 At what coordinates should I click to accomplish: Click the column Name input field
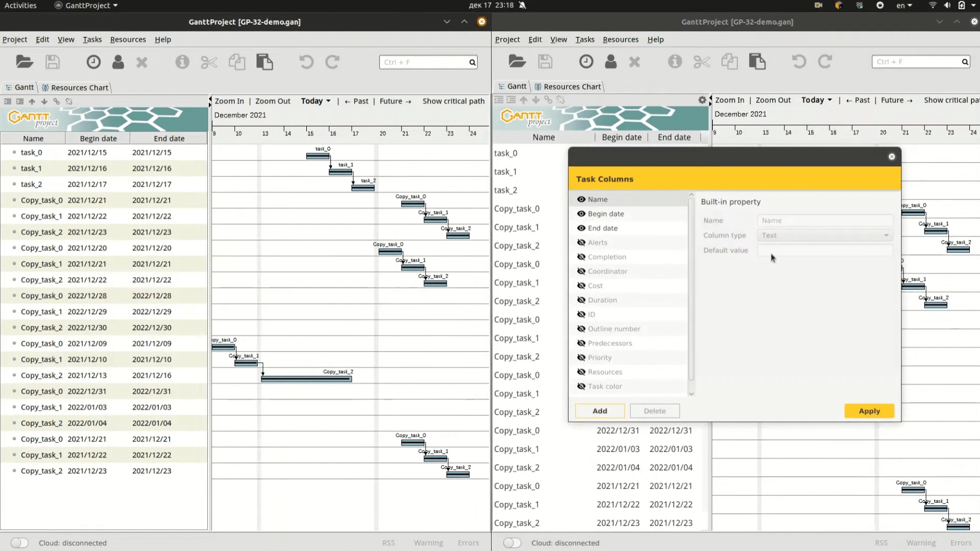pos(825,220)
